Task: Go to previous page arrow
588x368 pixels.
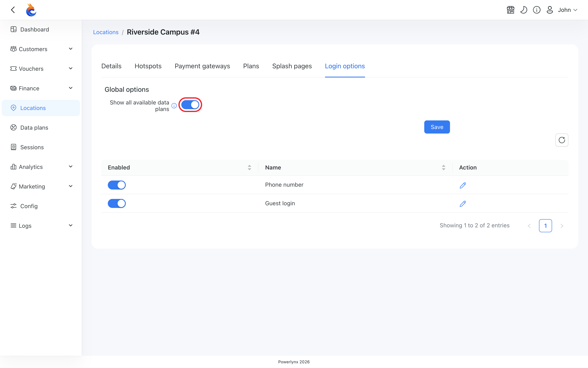Action: click(x=529, y=226)
